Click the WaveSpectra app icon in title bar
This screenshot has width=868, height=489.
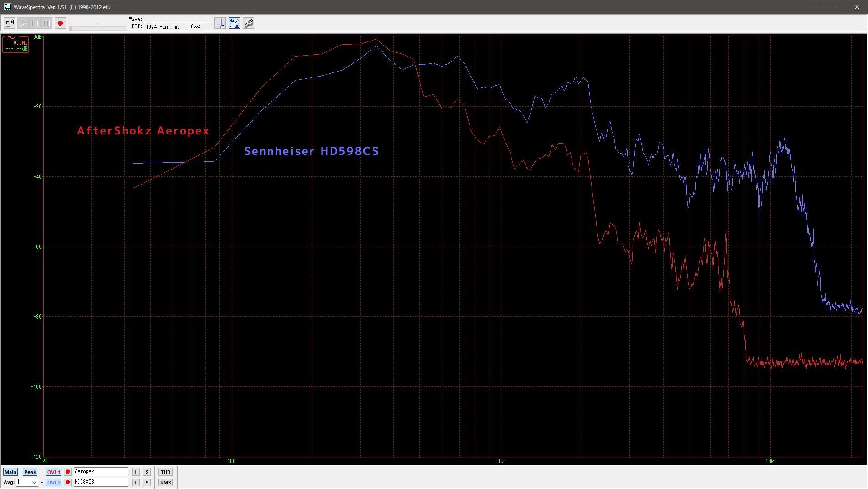pyautogui.click(x=7, y=7)
